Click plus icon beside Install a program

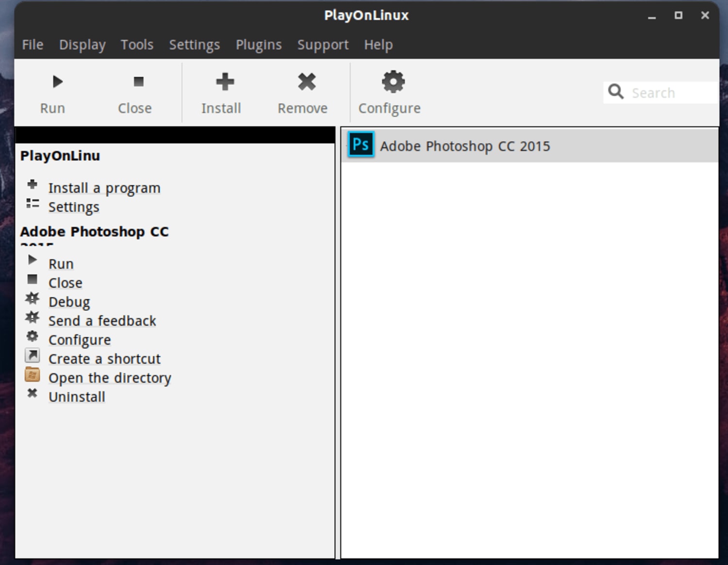coord(33,184)
